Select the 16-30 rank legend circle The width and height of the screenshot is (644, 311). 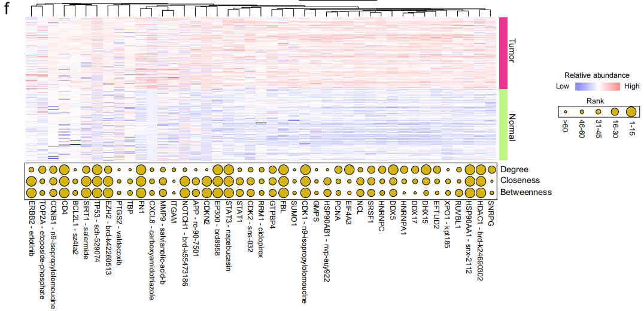tap(613, 112)
